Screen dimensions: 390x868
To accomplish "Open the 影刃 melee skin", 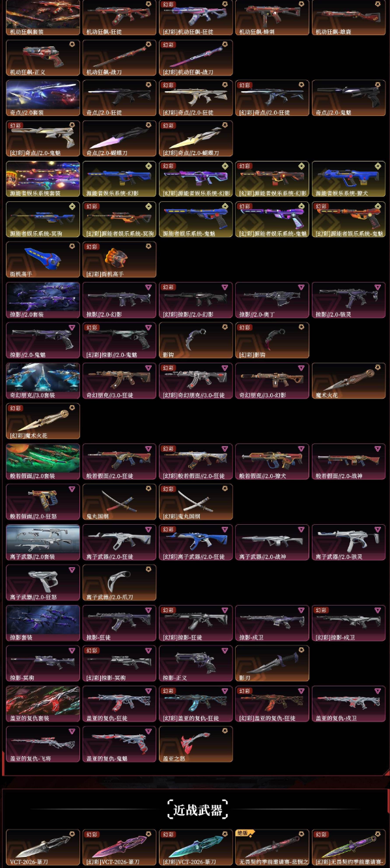I will pyautogui.click(x=272, y=664).
